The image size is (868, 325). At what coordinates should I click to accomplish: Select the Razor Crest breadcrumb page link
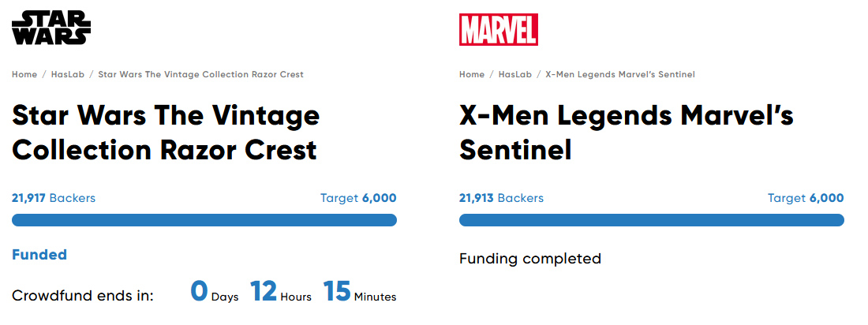(x=200, y=74)
